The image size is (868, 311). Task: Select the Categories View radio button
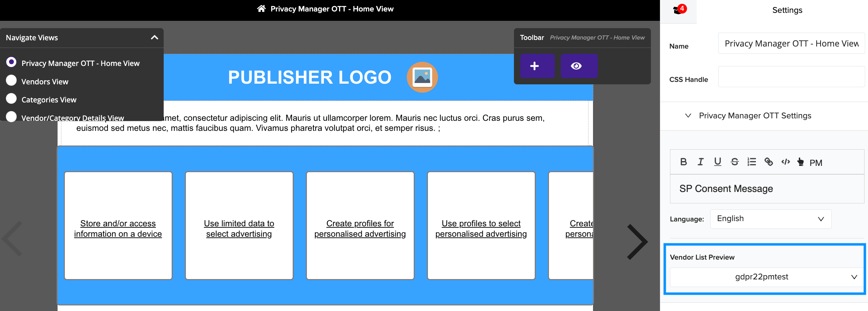click(11, 99)
